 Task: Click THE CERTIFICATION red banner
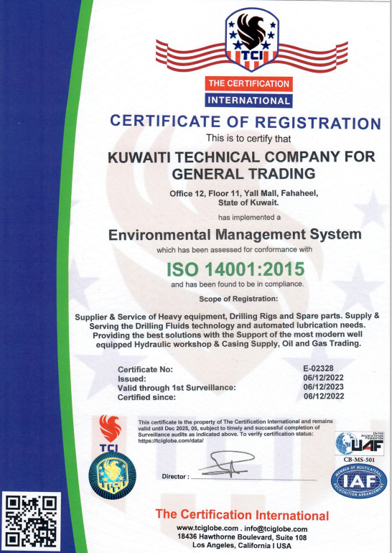tap(248, 84)
